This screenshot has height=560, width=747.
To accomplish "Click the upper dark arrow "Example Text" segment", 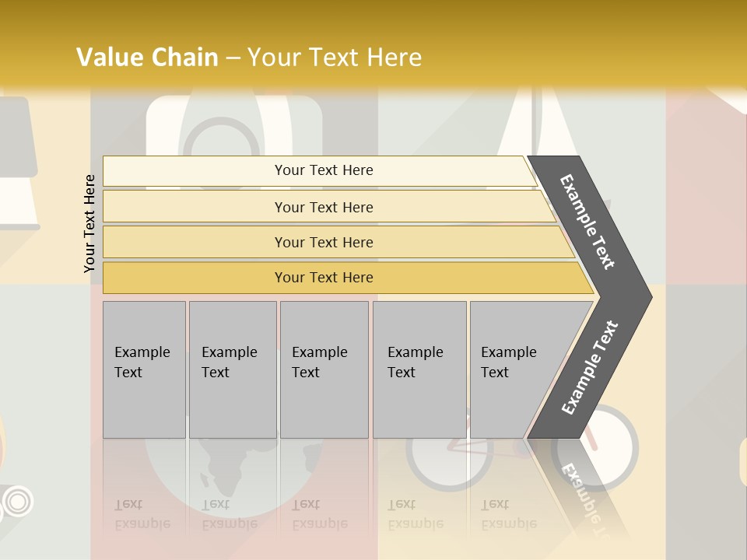I will point(589,222).
